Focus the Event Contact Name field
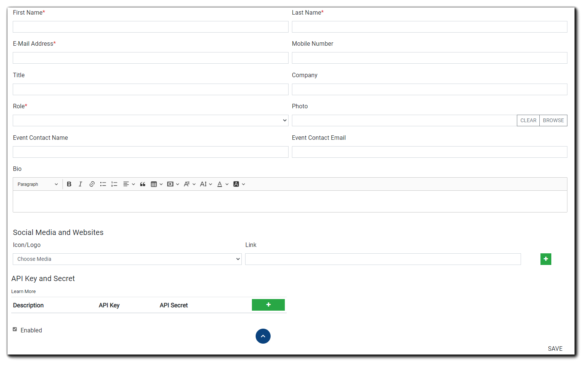Viewport: 588px width, 368px height. (150, 152)
